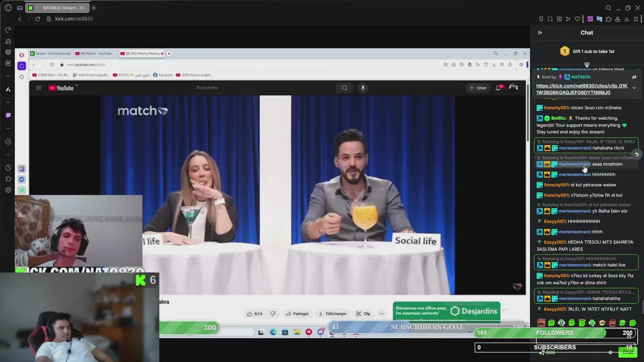Switch to Stream - Kick Dashboard tab in stream
Image resolution: width=644 pixels, height=362 pixels.
[50, 53]
